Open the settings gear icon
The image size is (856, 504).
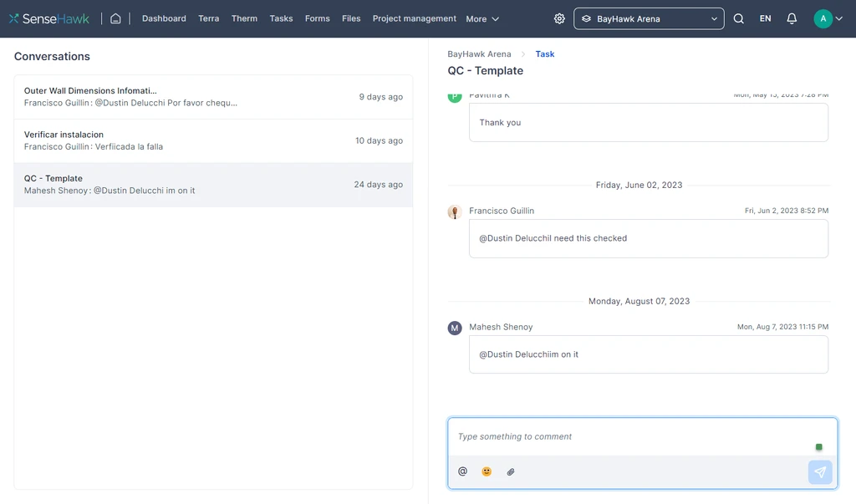(559, 18)
